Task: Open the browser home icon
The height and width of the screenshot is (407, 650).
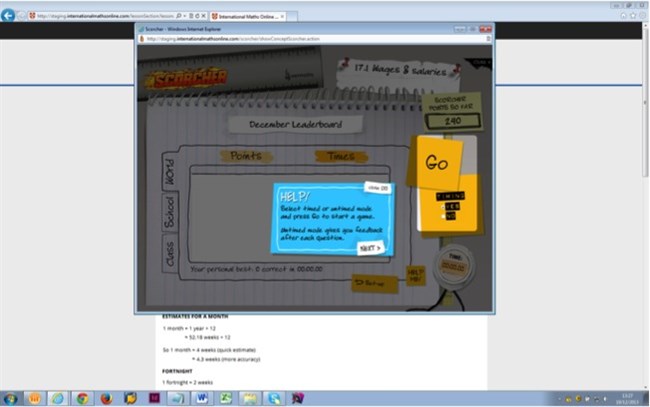Action: [x=623, y=16]
